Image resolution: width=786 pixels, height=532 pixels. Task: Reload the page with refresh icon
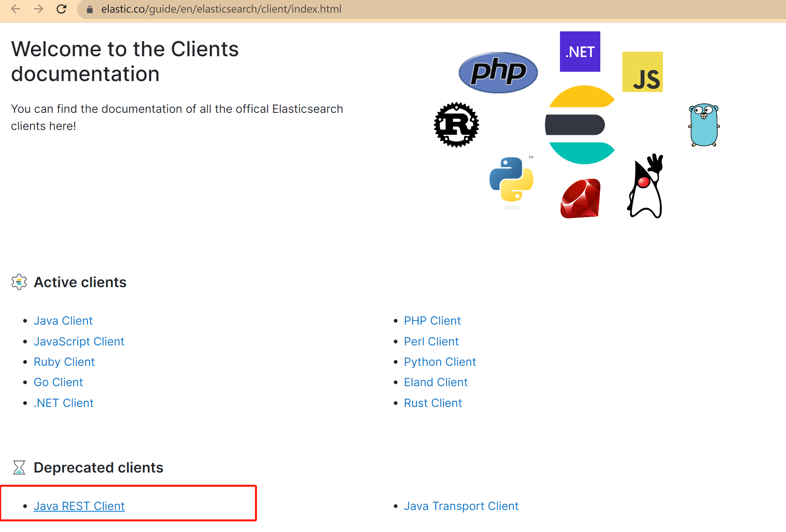(61, 9)
